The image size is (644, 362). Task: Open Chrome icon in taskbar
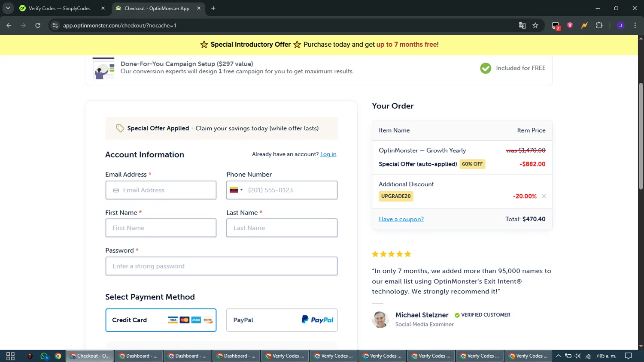pyautogui.click(x=58, y=356)
